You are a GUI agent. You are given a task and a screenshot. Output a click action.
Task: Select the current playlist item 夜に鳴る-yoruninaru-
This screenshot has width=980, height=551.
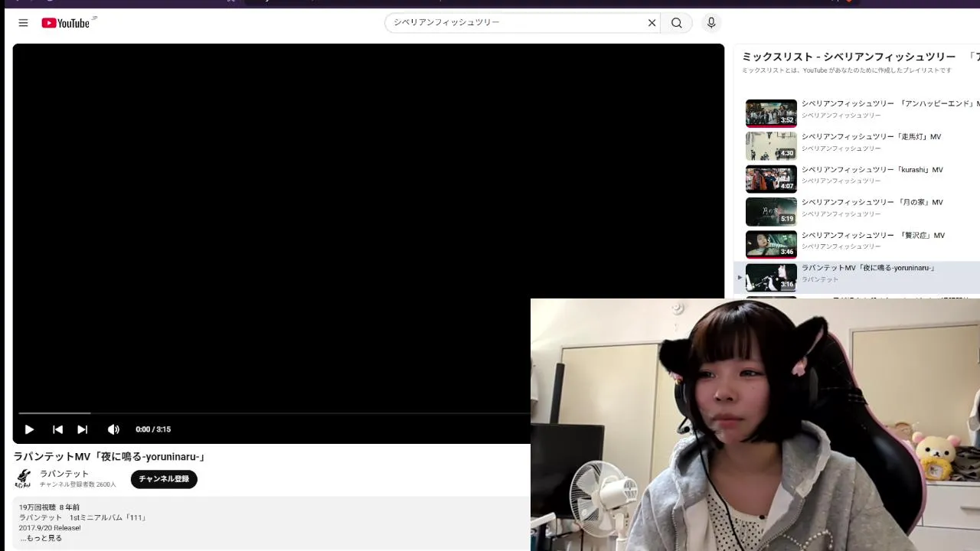pyautogui.click(x=857, y=278)
